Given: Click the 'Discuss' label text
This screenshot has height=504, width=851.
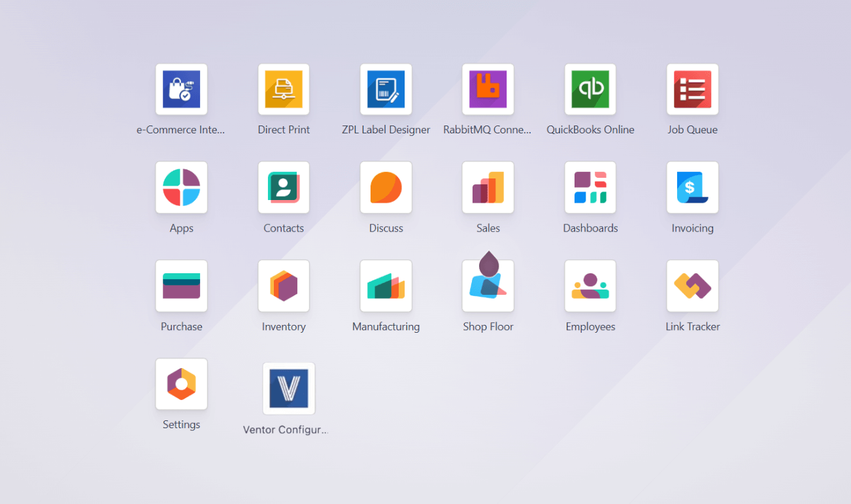Looking at the screenshot, I should (386, 228).
